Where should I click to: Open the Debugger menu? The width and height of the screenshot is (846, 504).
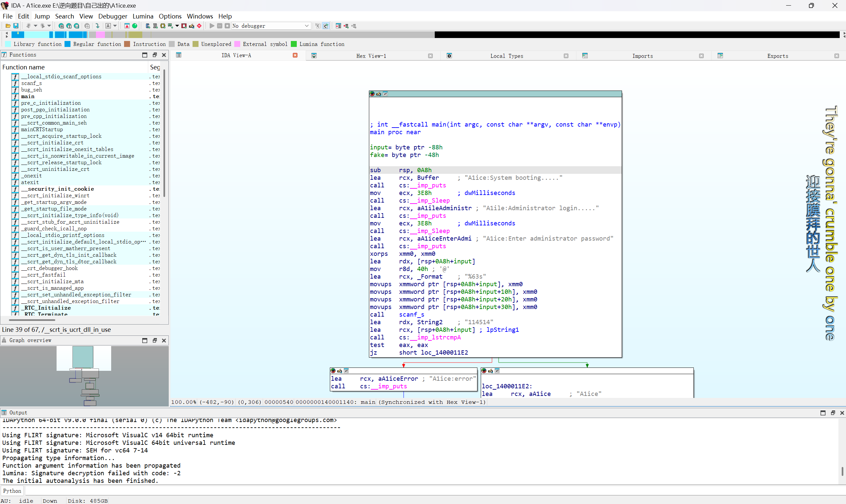[112, 16]
